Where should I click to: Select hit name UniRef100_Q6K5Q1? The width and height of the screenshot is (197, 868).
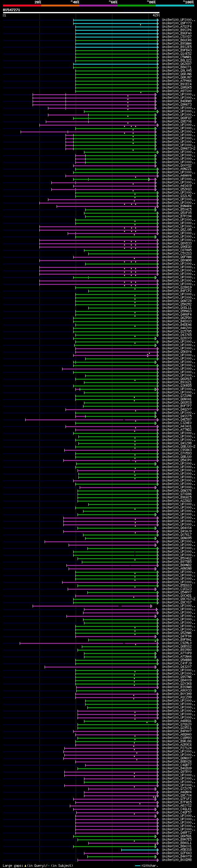(176, 836)
